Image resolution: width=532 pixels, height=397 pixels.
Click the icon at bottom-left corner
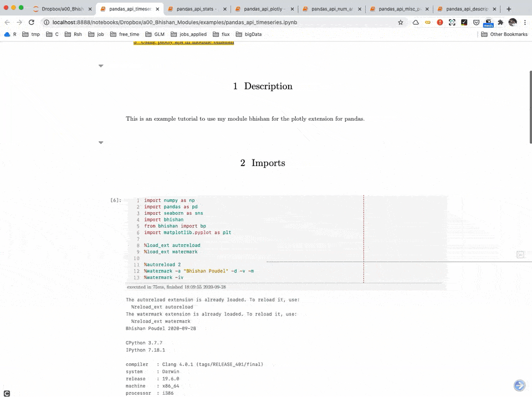tap(7, 393)
